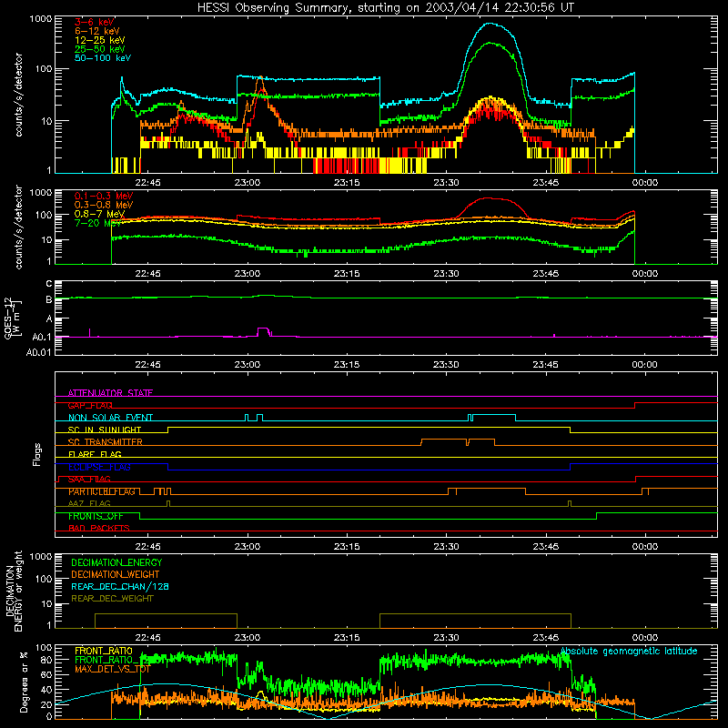
Task: Click the 00:00 tick label under Flags panel
Action: click(645, 547)
